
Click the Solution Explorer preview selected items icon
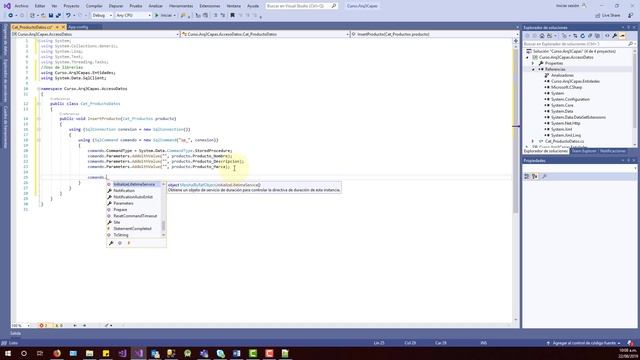[622, 36]
